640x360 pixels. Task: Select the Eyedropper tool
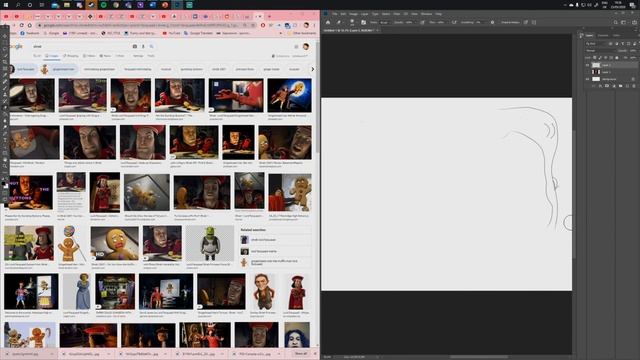(5, 75)
